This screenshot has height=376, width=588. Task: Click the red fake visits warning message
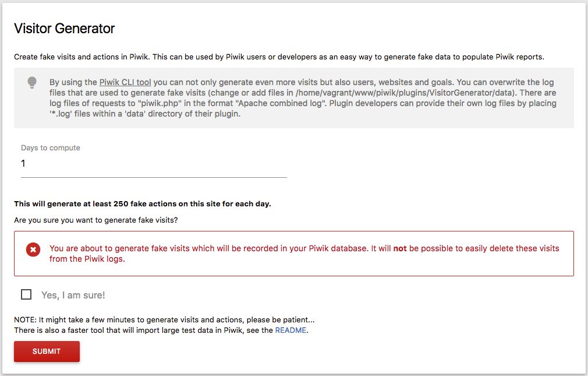coord(304,254)
